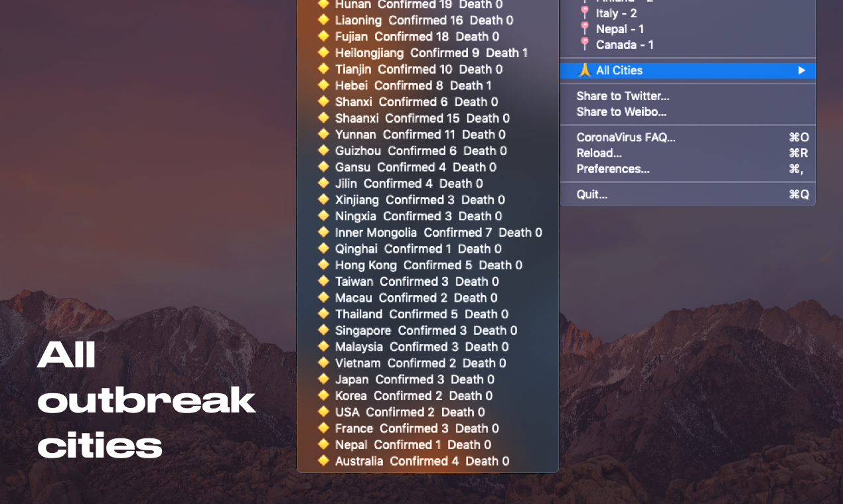Image resolution: width=843 pixels, height=504 pixels.
Task: Click the diamond icon beside Ningxia
Action: coord(323,216)
